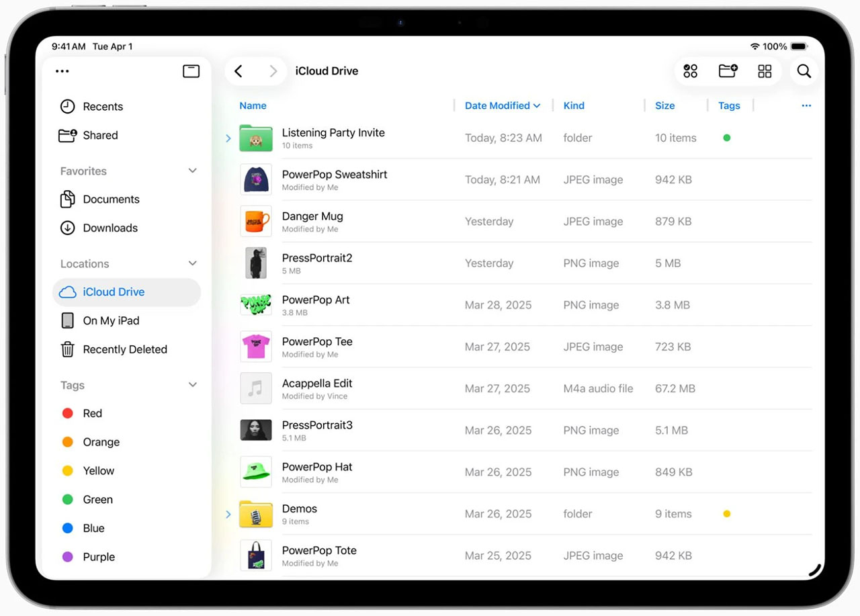The width and height of the screenshot is (860, 616).
Task: Open Recently Deleted in the sidebar
Action: (x=124, y=349)
